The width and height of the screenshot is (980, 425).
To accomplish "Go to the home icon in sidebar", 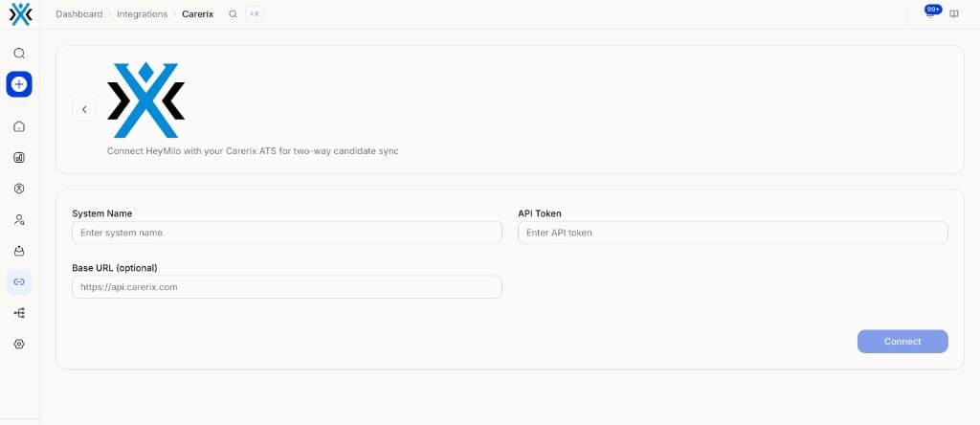I will [x=19, y=127].
